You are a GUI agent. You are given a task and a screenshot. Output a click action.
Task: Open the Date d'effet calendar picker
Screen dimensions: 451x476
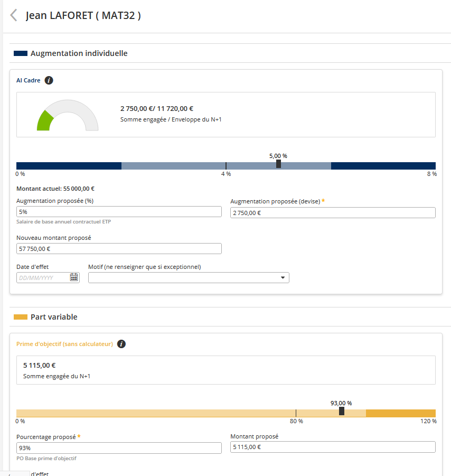74,277
